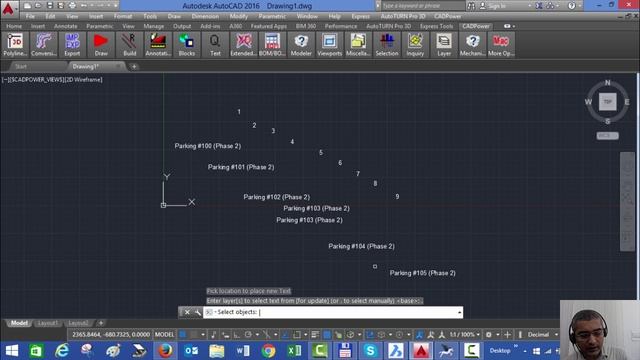The height and width of the screenshot is (360, 640).
Task: Select the text Parking #100 (Phase 2)
Action: (x=208, y=146)
